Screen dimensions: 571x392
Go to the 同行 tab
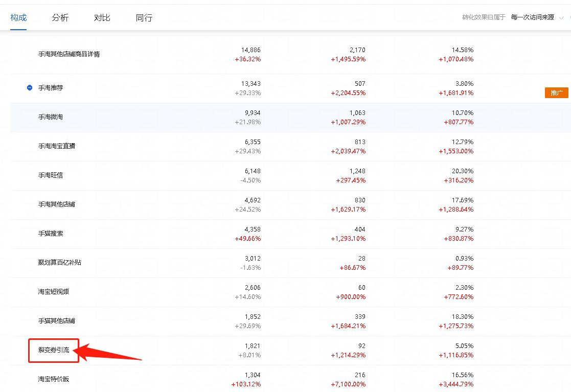click(x=144, y=17)
